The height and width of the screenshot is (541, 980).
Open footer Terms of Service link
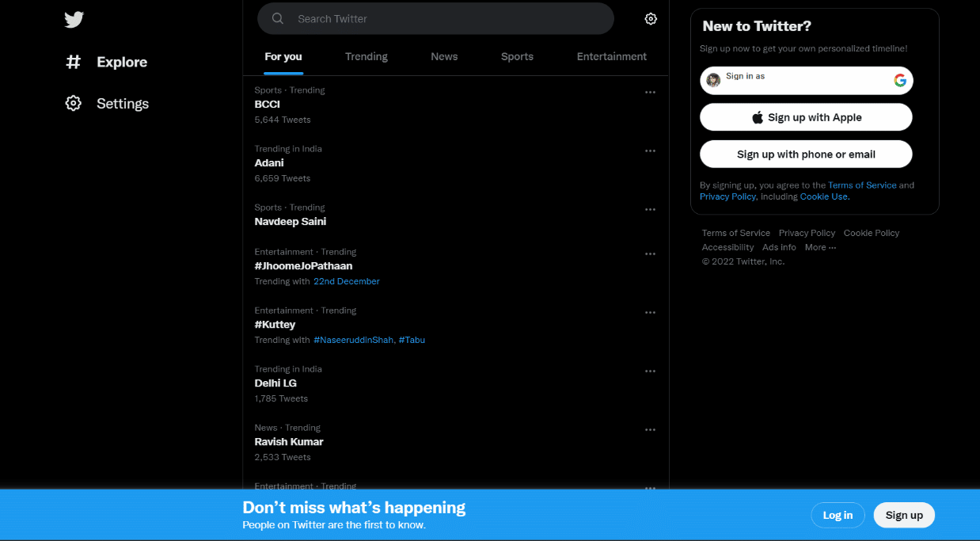pos(736,233)
